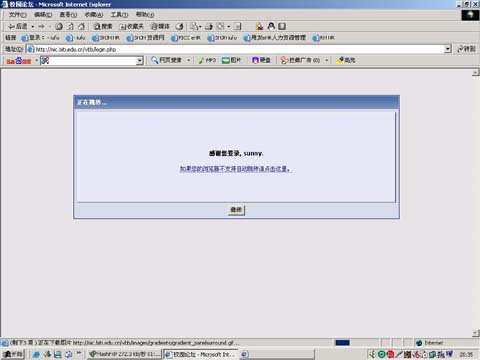
Task: Open the Search (搜索) toolbar button
Action: click(x=103, y=26)
